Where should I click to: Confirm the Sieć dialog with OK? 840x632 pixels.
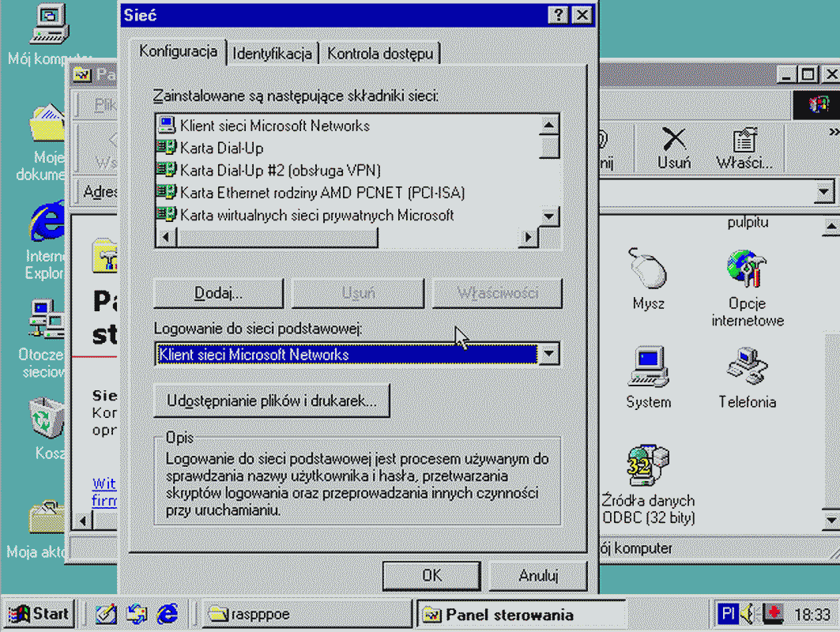click(431, 576)
